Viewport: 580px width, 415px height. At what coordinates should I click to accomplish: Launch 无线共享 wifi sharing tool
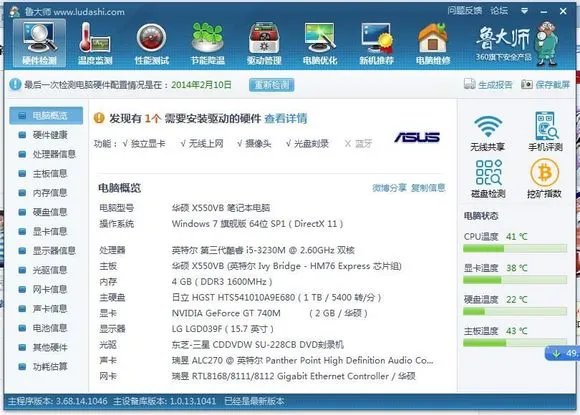(488, 133)
